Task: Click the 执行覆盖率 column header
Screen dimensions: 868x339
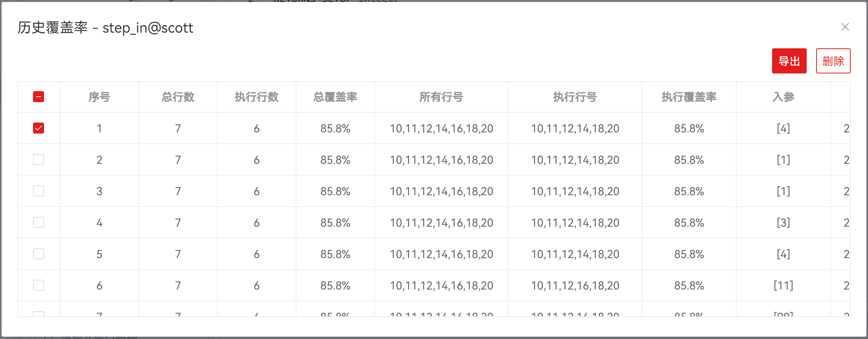Action: pos(689,97)
